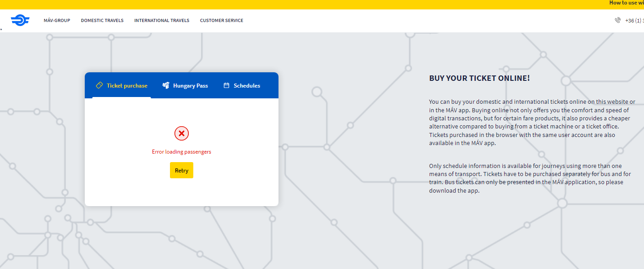
Task: Click the Retry button
Action: click(182, 170)
